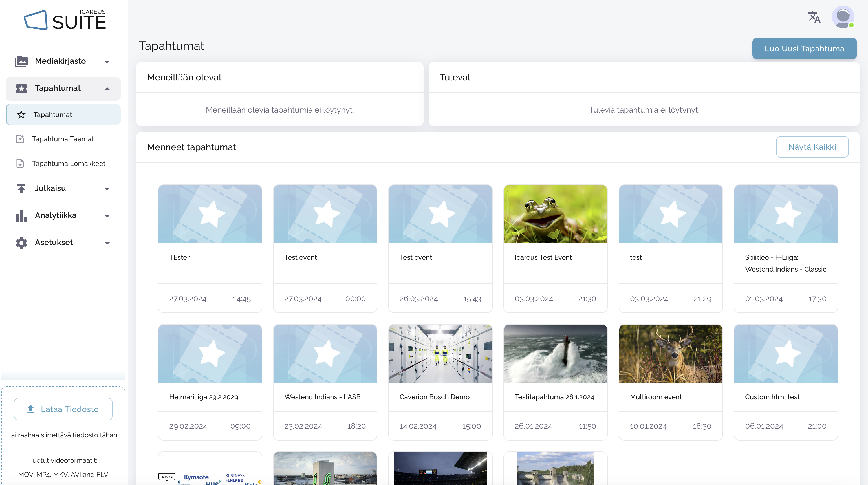Expand the Asetukset dropdown arrow
Viewport: 868px width, 485px height.
click(107, 243)
